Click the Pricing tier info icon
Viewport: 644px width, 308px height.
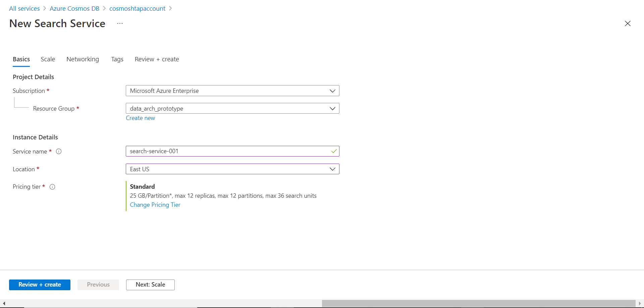(x=52, y=187)
